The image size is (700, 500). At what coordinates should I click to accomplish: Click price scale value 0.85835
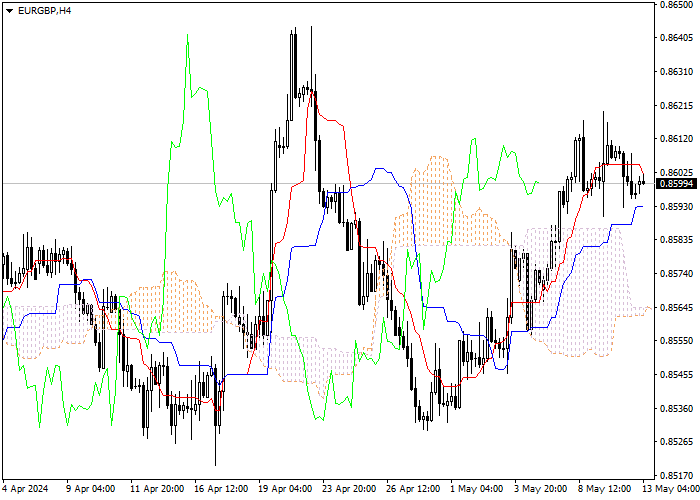coord(676,240)
